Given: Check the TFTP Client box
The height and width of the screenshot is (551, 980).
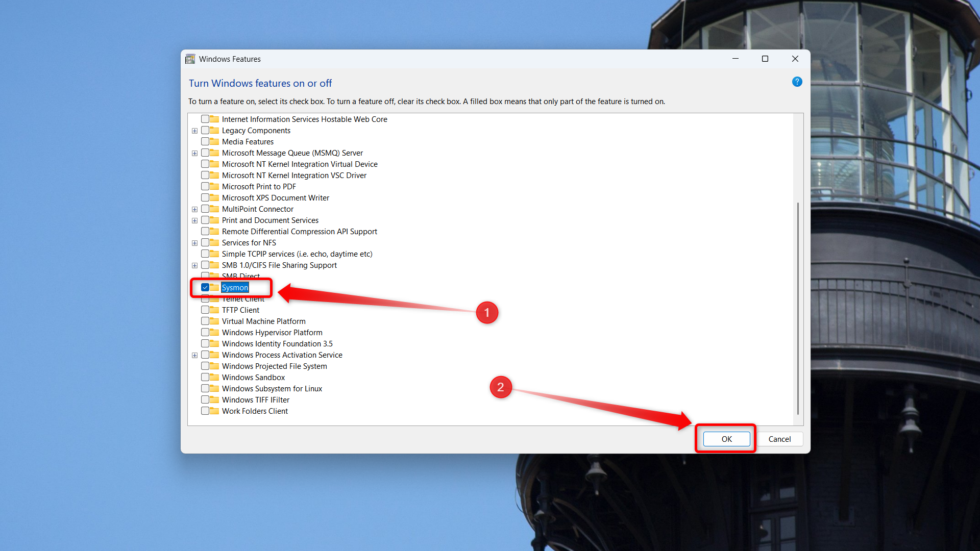Looking at the screenshot, I should [x=205, y=310].
